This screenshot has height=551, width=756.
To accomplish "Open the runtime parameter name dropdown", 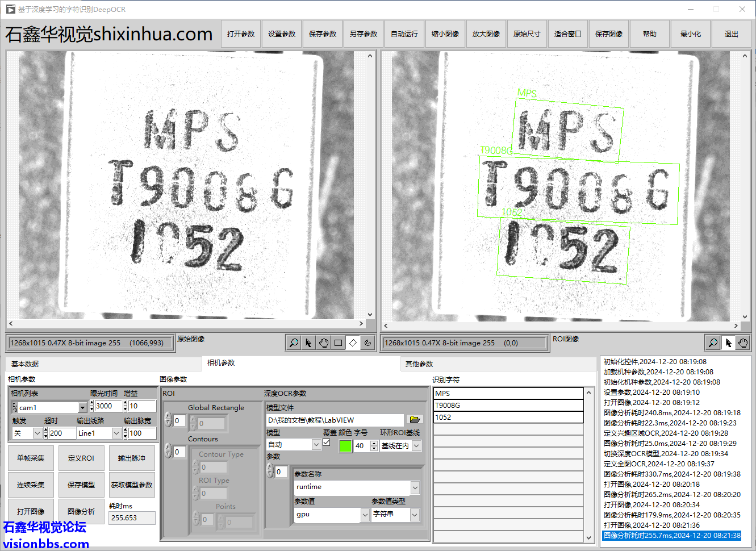I will 415,487.
